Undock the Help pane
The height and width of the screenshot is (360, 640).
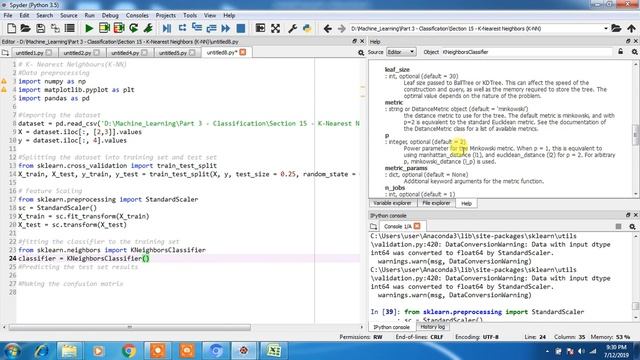[x=628, y=41]
